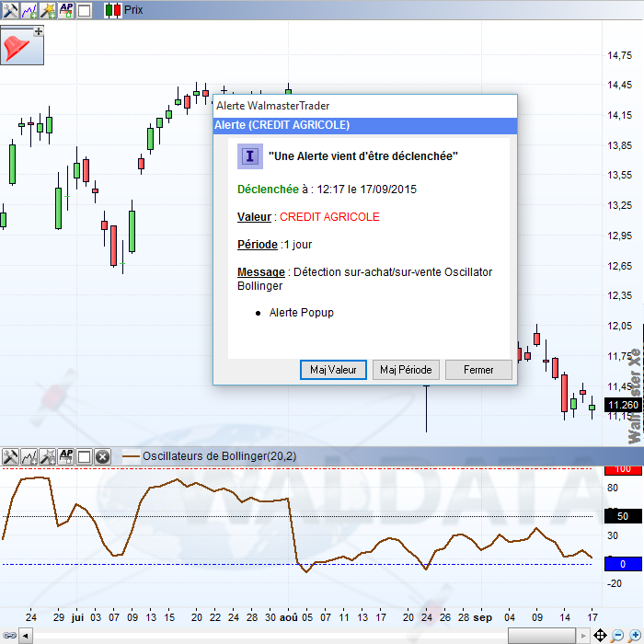The height and width of the screenshot is (644, 644).
Task: Open oscillator panel wizard wand icon
Action: [48, 456]
